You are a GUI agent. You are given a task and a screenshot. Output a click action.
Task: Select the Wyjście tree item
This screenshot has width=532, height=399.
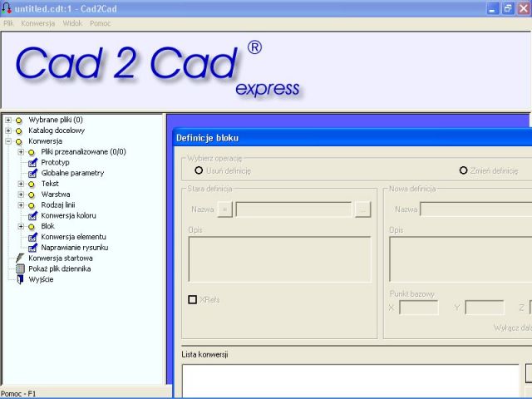[x=41, y=279]
